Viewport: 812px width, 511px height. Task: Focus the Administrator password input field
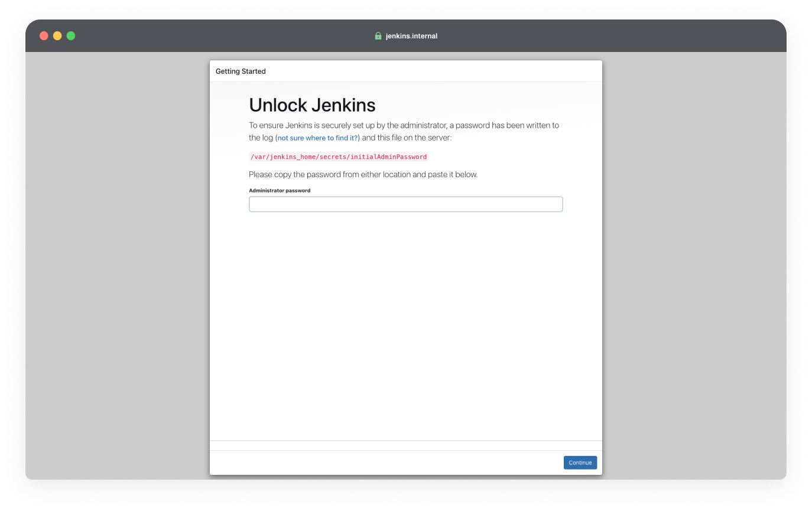[x=405, y=204]
